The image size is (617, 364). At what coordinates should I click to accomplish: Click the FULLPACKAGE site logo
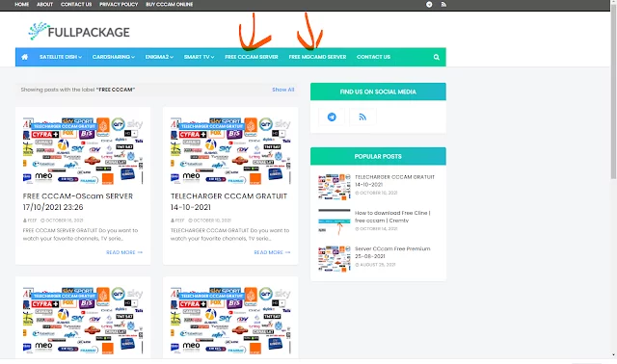79,32
